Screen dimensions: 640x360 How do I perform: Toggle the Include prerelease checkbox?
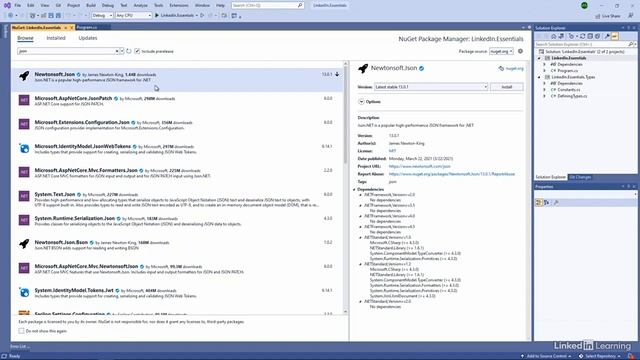(137, 51)
